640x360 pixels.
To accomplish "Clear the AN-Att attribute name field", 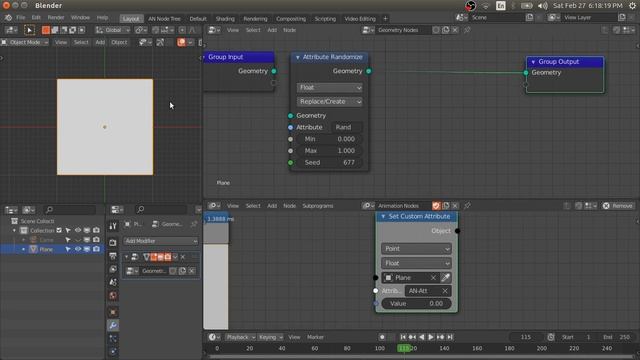I will pos(445,291).
